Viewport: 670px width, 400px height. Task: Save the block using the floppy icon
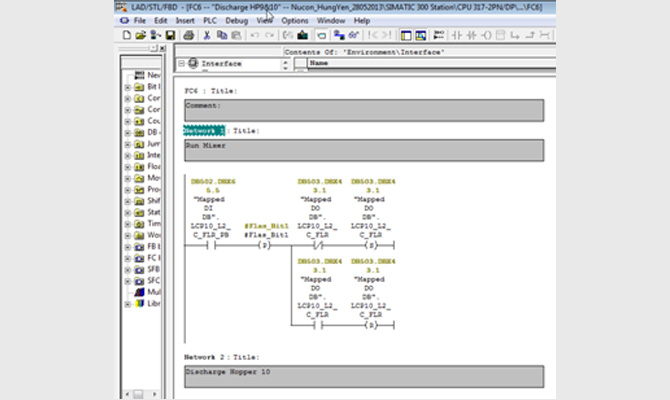pyautogui.click(x=169, y=35)
